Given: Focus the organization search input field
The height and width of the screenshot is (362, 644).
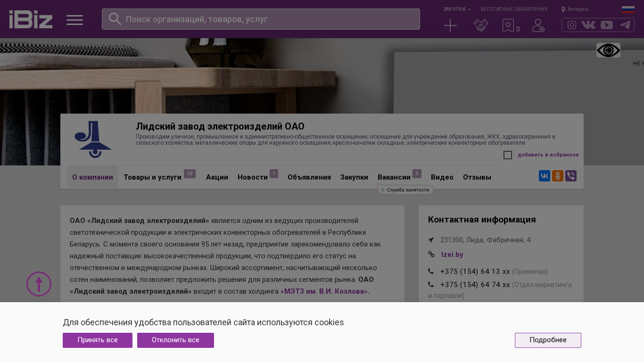Looking at the screenshot, I should 261,19.
